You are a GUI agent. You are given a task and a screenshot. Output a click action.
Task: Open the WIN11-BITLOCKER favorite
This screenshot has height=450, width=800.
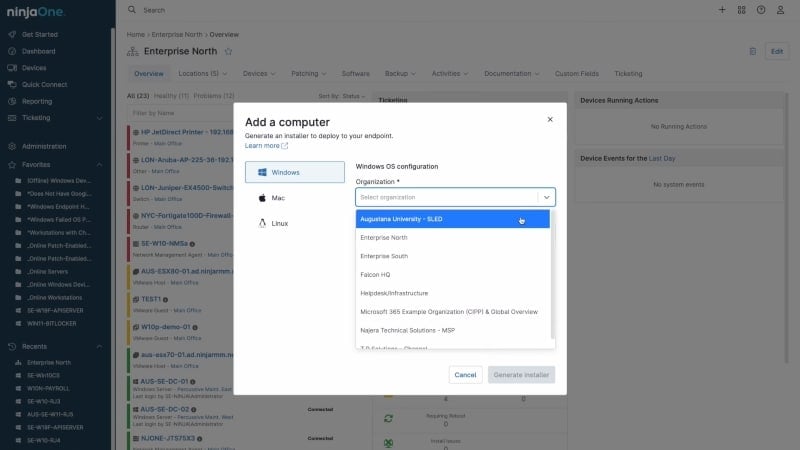click(52, 323)
